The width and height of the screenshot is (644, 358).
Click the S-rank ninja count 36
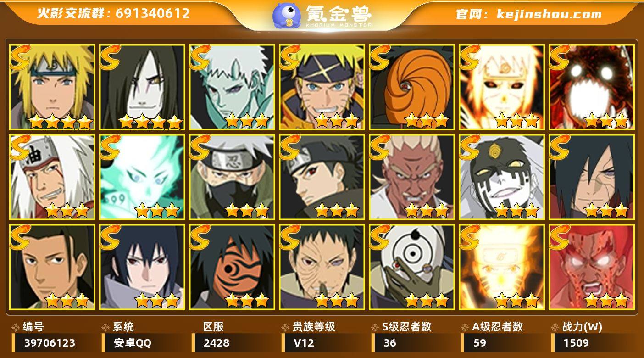[x=414, y=343]
